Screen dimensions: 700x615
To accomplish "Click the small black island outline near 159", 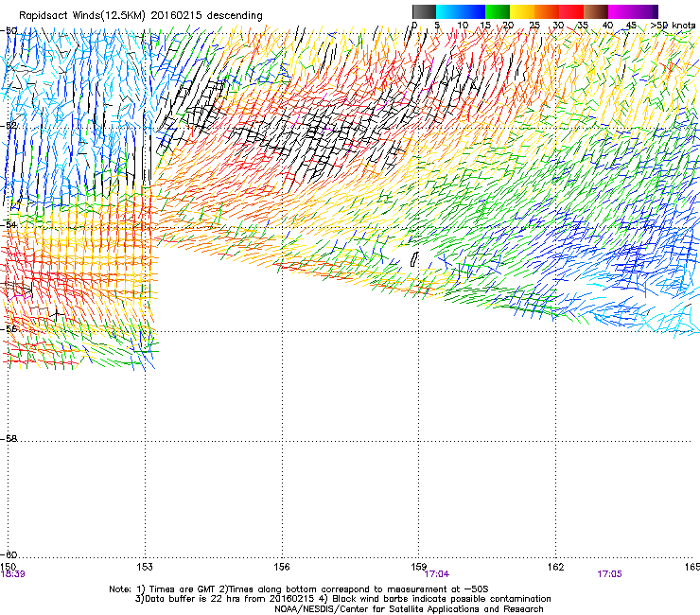I will pyautogui.click(x=414, y=259).
